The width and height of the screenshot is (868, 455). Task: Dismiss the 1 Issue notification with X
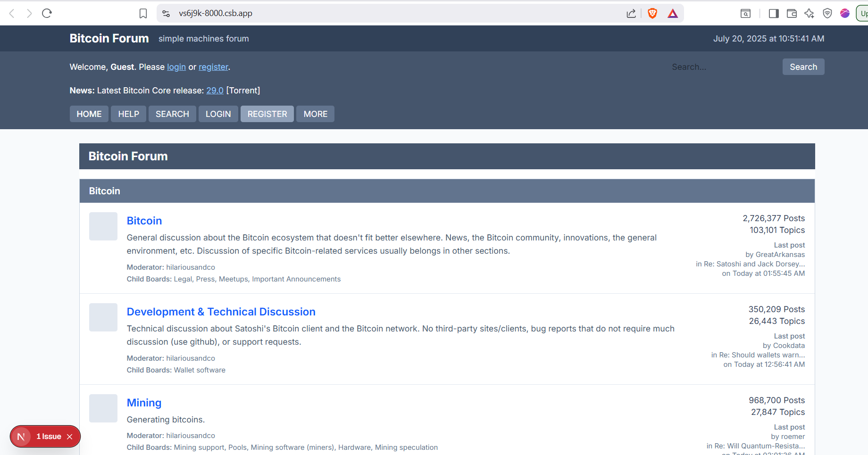(x=69, y=437)
